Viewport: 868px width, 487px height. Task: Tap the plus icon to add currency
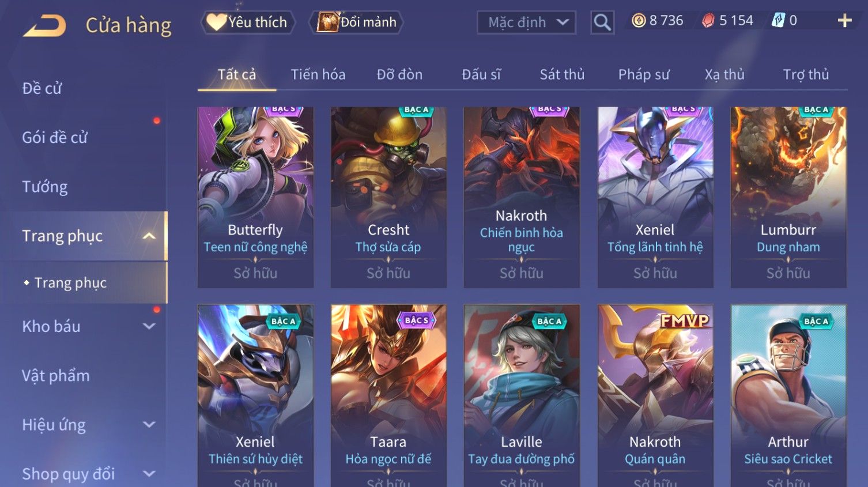pyautogui.click(x=844, y=21)
